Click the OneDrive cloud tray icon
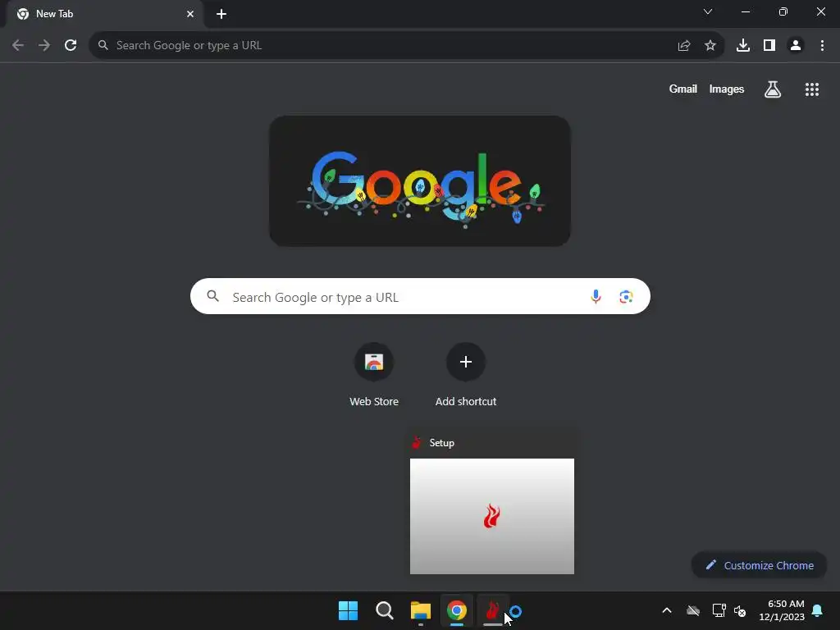840x630 pixels. coord(692,610)
